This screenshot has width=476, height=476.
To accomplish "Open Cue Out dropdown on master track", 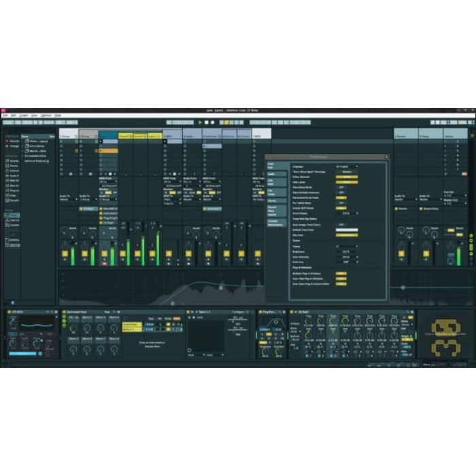I will click(456, 196).
